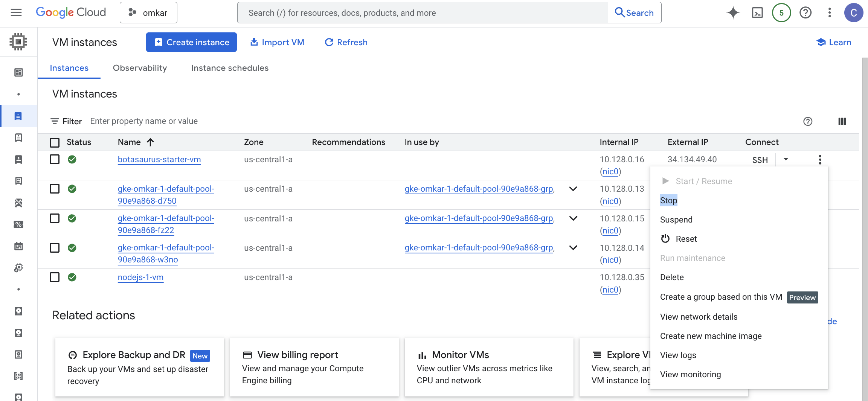Open the omkar project picker

pyautogui.click(x=148, y=12)
